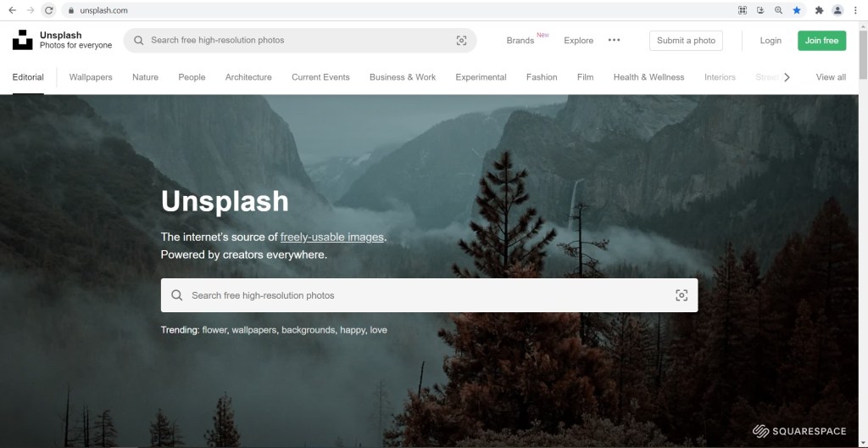Click the magnifier icon in top search bar
The height and width of the screenshot is (448, 868).
point(139,41)
